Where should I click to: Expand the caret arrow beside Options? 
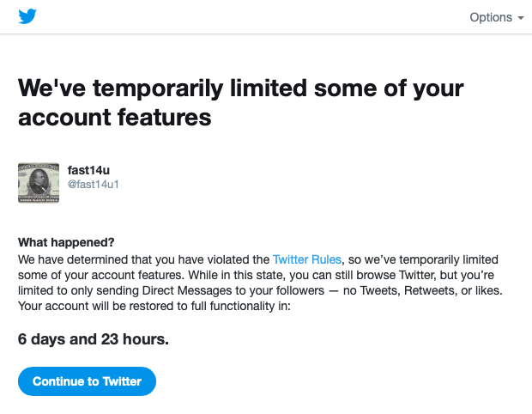tap(521, 18)
